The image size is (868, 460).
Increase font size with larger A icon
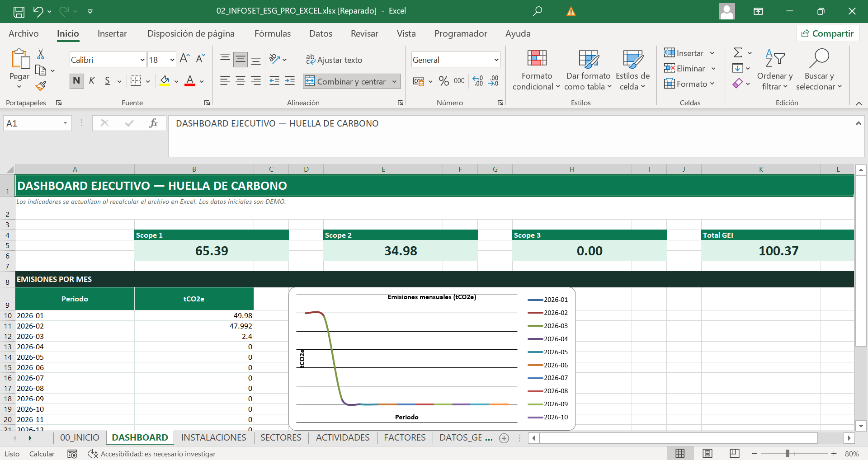(x=184, y=58)
